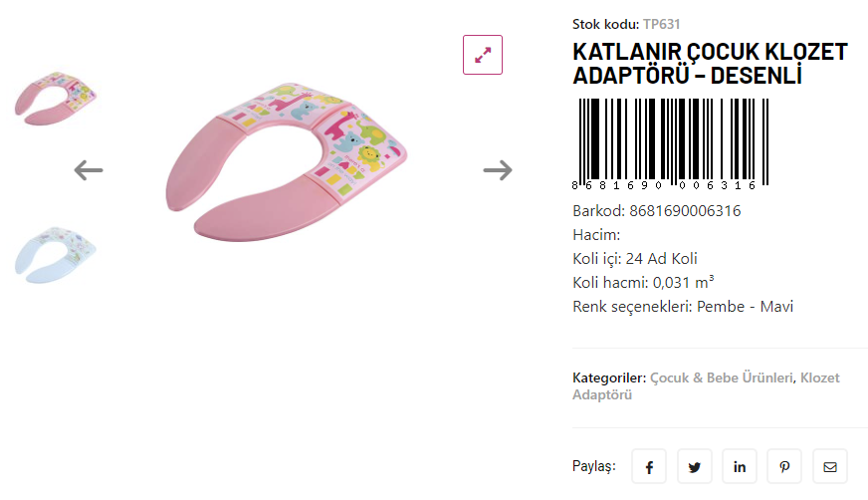Select the pink toilet seat thumbnail
This screenshot has width=868, height=500.
coord(56,99)
